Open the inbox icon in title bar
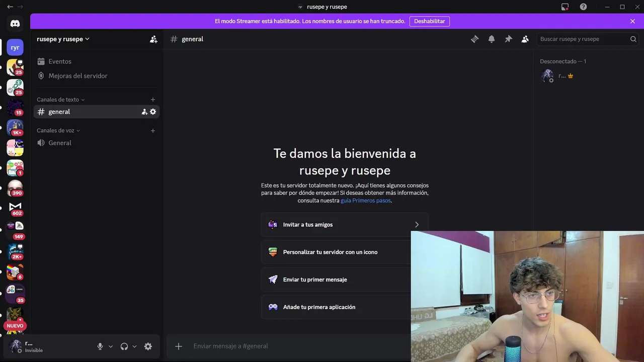This screenshot has height=362, width=644. (x=565, y=7)
